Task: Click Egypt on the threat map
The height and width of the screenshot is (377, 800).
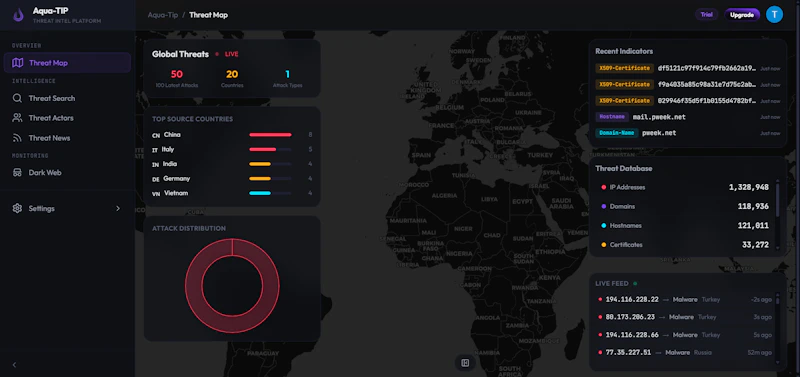Action: (x=522, y=202)
